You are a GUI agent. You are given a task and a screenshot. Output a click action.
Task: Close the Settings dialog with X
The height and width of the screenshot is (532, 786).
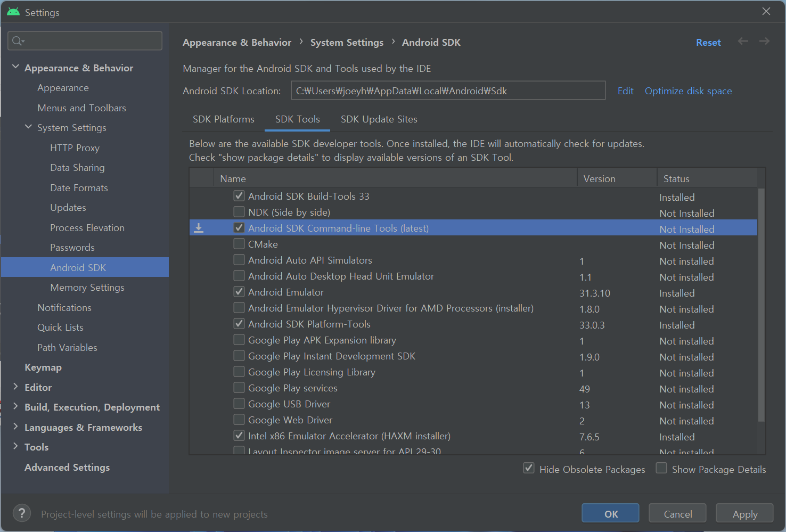click(x=766, y=12)
